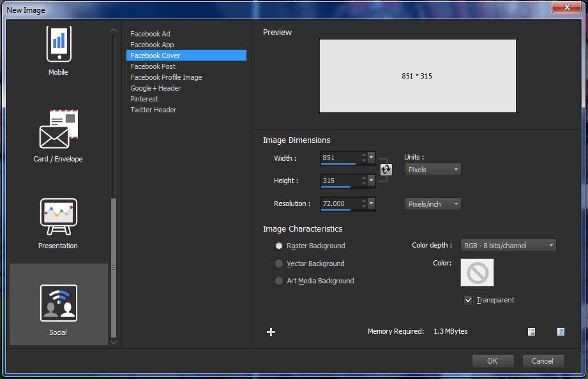
Task: Open help via the question mark icon
Action: click(561, 332)
